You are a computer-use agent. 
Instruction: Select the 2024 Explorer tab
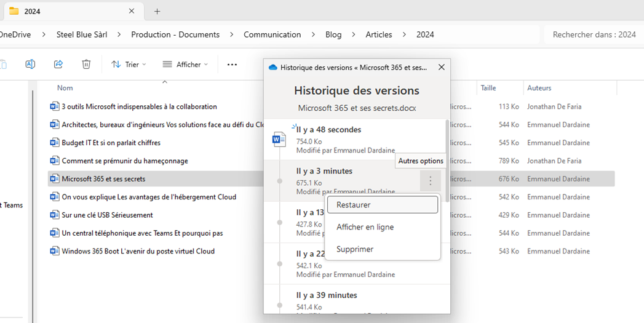pyautogui.click(x=73, y=11)
